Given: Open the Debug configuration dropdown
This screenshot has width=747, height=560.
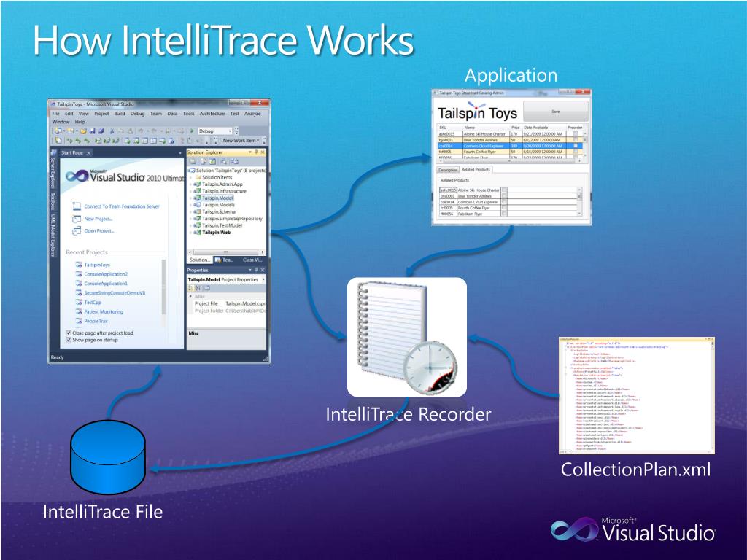Looking at the screenshot, I should pos(230,131).
